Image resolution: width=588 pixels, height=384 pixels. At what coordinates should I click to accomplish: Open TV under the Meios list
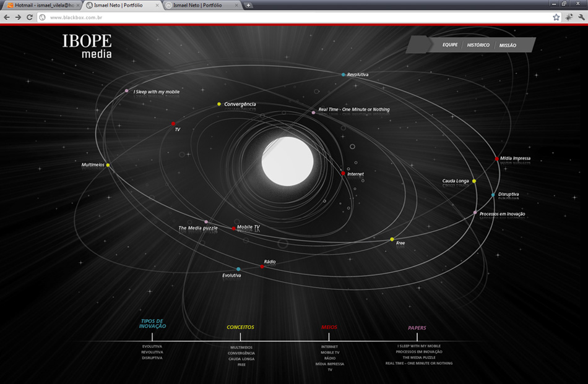pyautogui.click(x=330, y=370)
